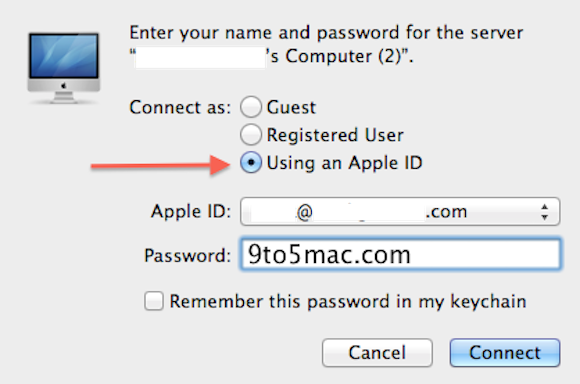Focus the Password input field
The image size is (580, 384).
tap(401, 255)
